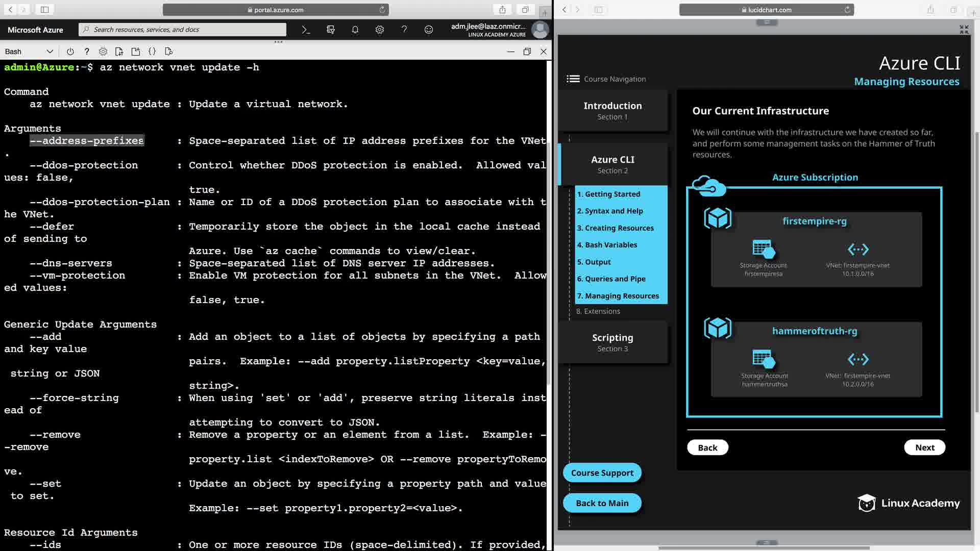This screenshot has height=551, width=980.
Task: Open directory and subscription filter icon
Action: [x=330, y=30]
